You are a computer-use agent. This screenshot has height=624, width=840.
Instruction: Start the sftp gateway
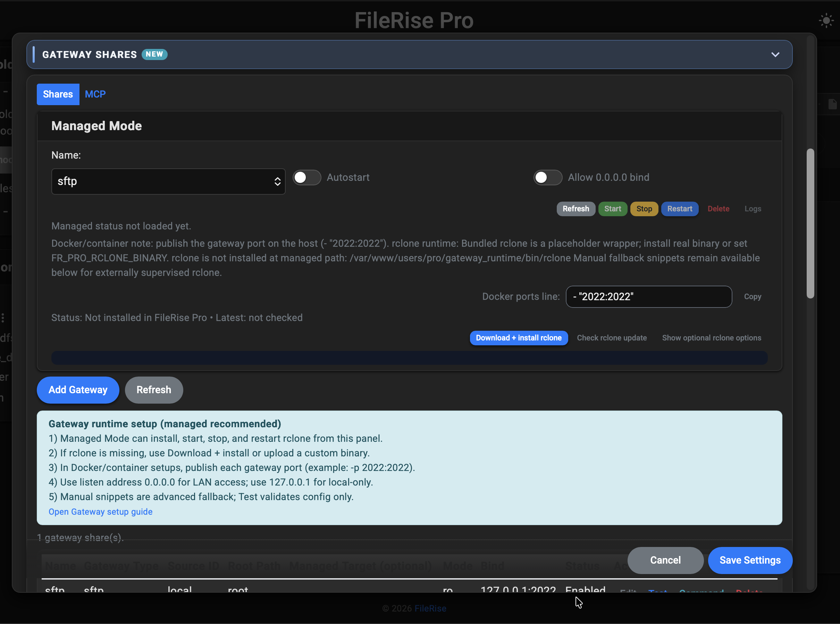click(613, 209)
